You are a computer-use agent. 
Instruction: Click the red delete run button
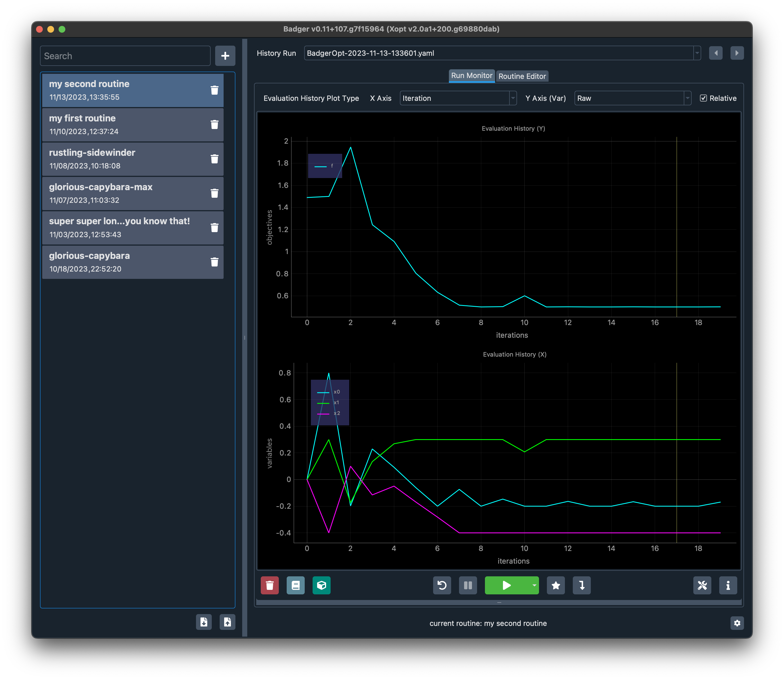coord(270,585)
